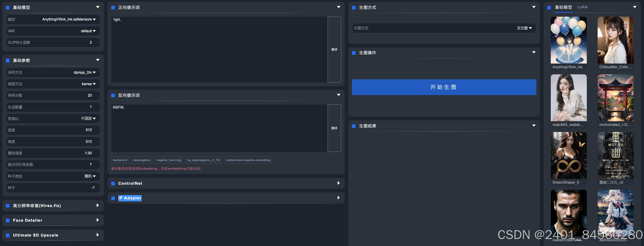Screen dimensions: 644x246
Task: Pick the DreamShaper_6 model thumbnail
Action: pos(569,155)
